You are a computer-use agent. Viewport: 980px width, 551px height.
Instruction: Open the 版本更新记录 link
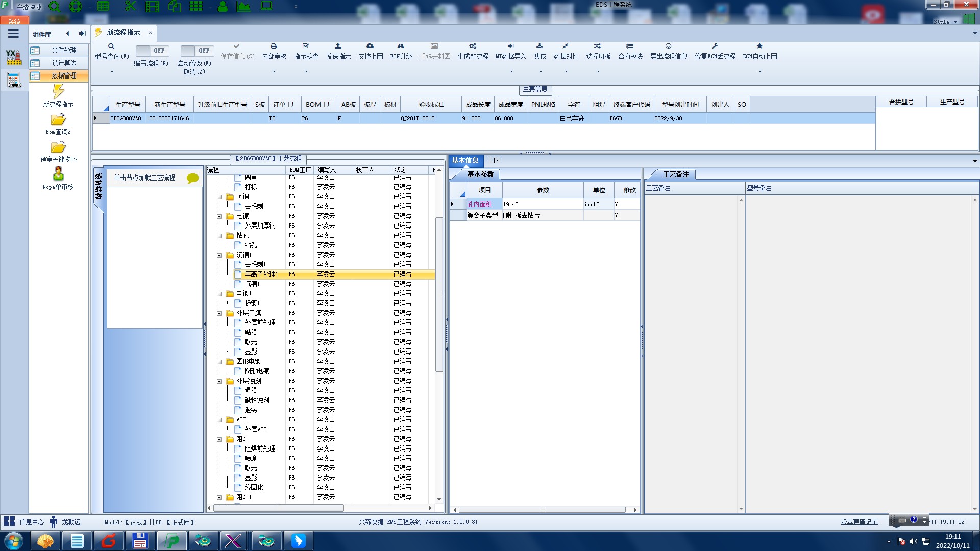[859, 522]
